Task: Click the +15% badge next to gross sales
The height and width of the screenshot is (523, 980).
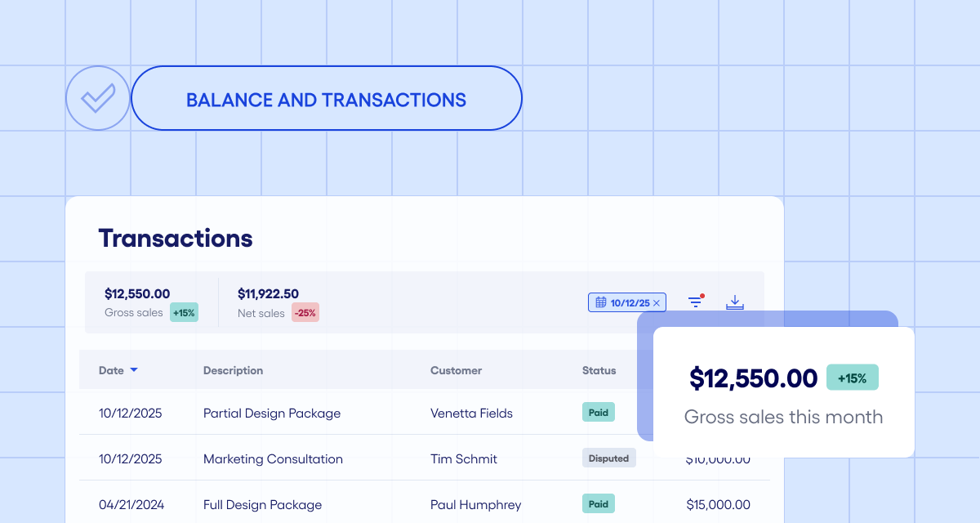Action: point(184,312)
